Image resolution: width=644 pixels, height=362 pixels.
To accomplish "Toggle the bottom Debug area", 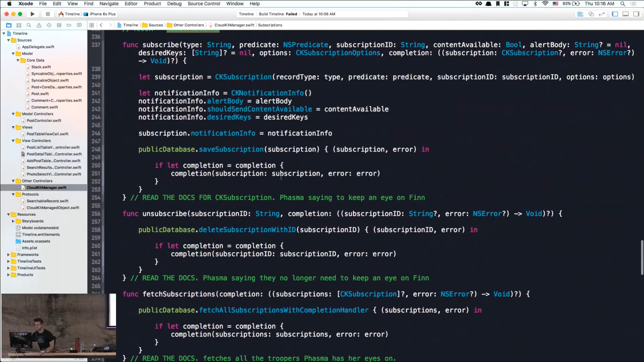I will click(x=625, y=14).
